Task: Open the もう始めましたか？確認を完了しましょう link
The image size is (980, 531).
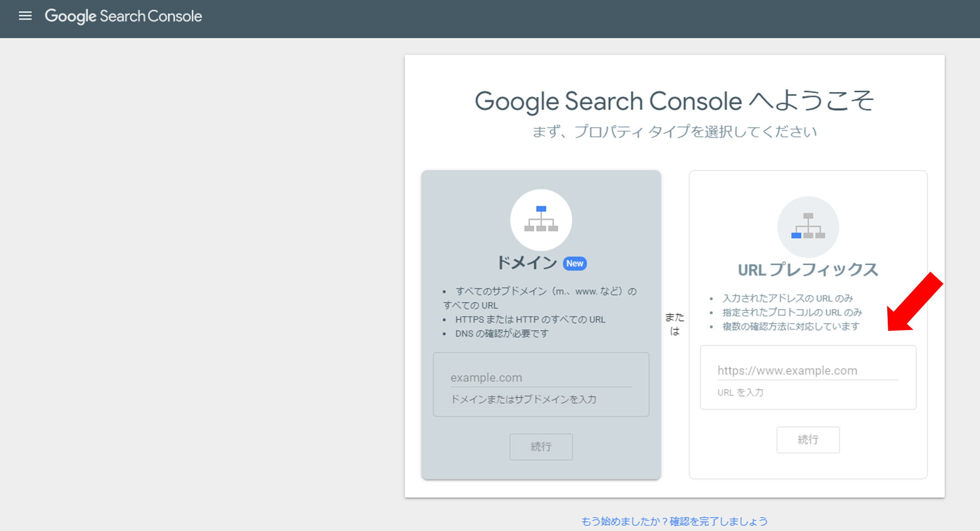Action: [x=674, y=521]
